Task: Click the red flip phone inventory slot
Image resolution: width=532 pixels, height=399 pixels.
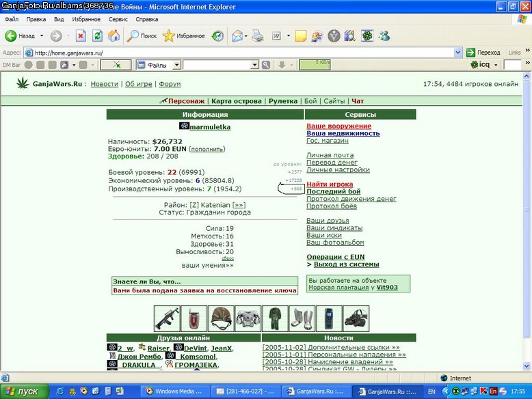Action: pyautogui.click(x=194, y=318)
